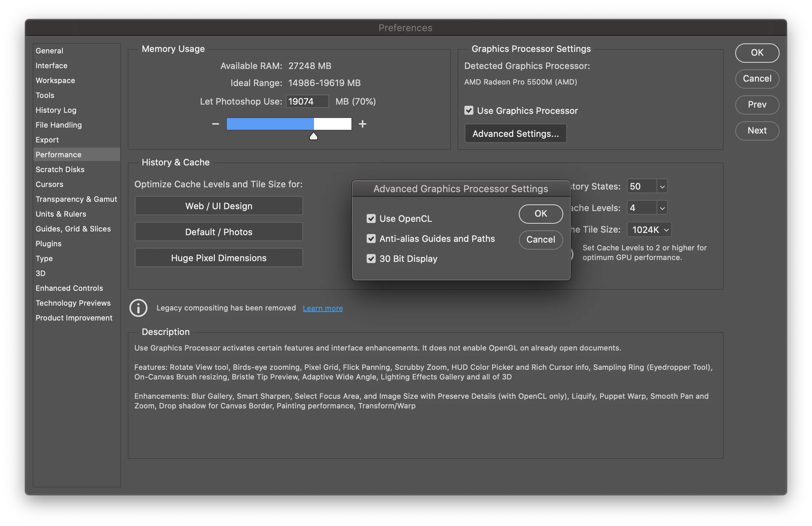
Task: Go to Technology Previews category
Action: pos(73,303)
